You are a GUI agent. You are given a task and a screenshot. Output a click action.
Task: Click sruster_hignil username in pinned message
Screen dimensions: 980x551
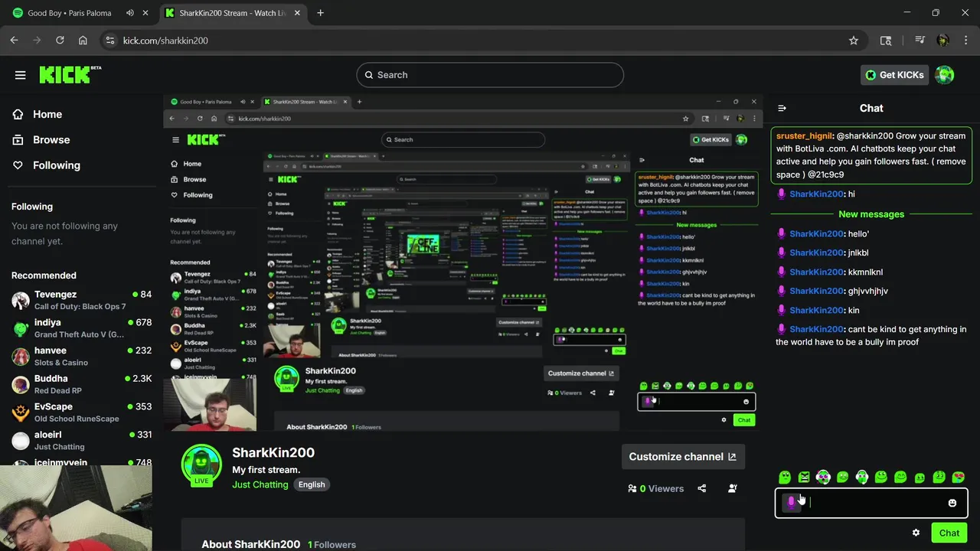(804, 135)
